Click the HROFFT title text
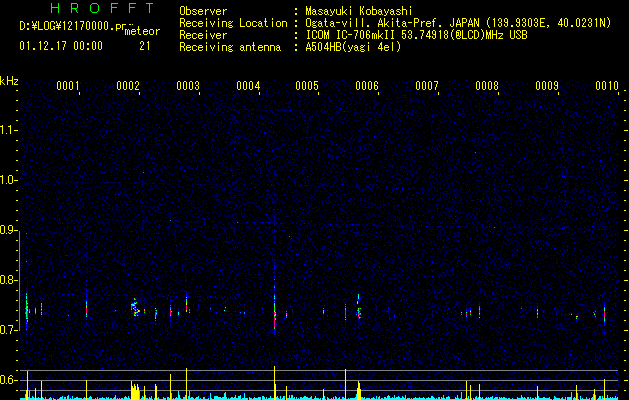This screenshot has width=629, height=400. point(103,8)
